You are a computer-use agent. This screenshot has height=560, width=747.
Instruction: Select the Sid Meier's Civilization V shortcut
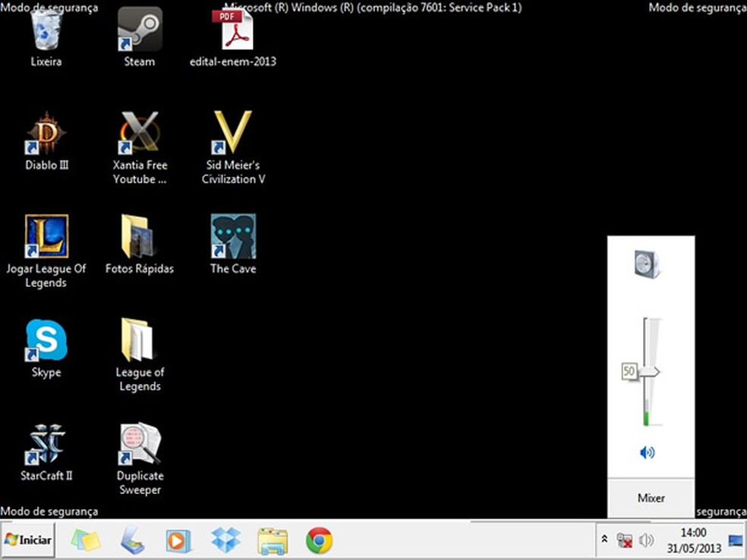click(x=233, y=148)
